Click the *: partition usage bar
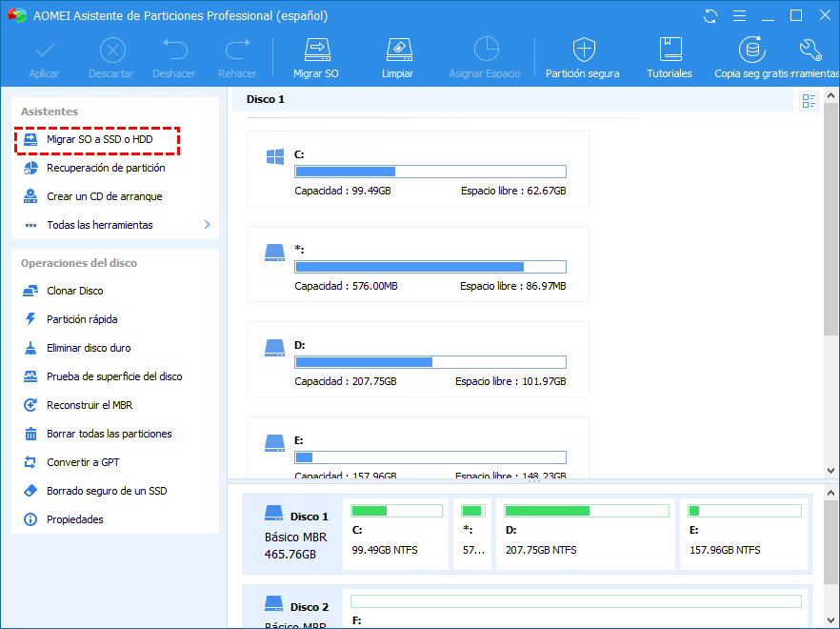Screen dimensions: 840x629 (x=430, y=267)
